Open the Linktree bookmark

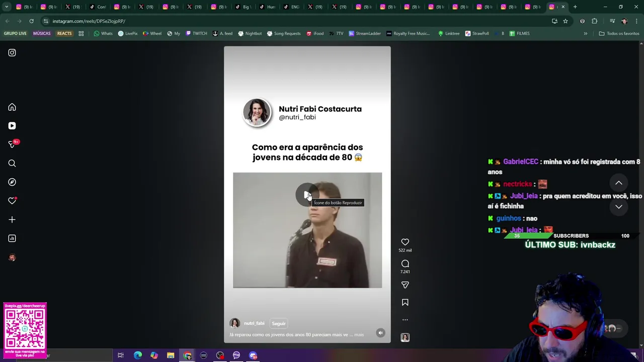pos(449,34)
